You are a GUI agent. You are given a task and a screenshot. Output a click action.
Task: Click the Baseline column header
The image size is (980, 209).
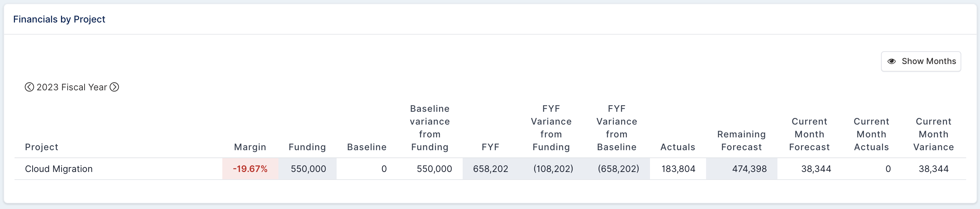tap(367, 147)
